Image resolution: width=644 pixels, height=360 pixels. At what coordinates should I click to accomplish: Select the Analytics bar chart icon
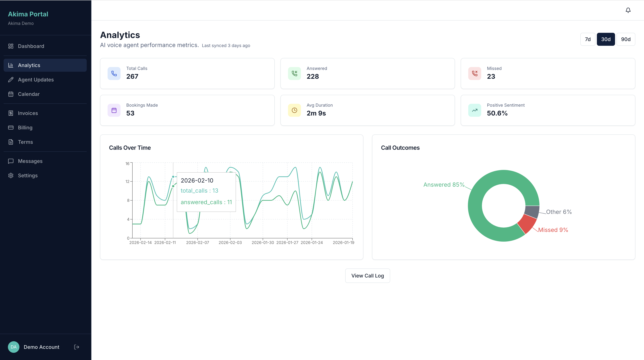point(11,65)
